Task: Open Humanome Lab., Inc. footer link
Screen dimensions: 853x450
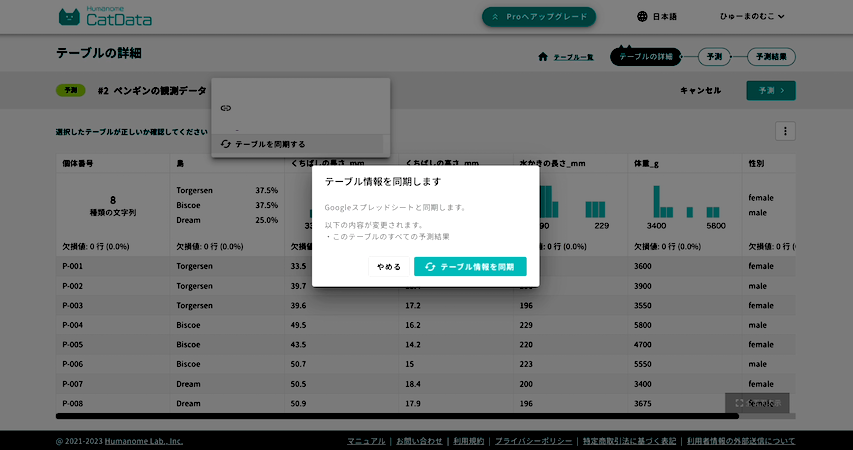Action: pyautogui.click(x=144, y=441)
